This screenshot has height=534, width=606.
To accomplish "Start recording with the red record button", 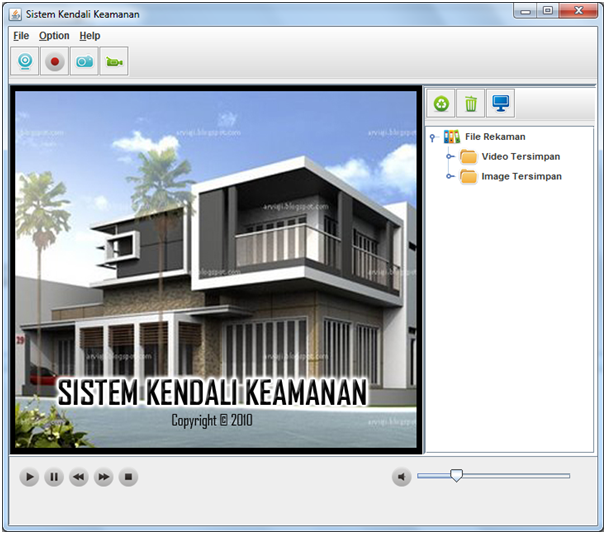I will click(55, 62).
